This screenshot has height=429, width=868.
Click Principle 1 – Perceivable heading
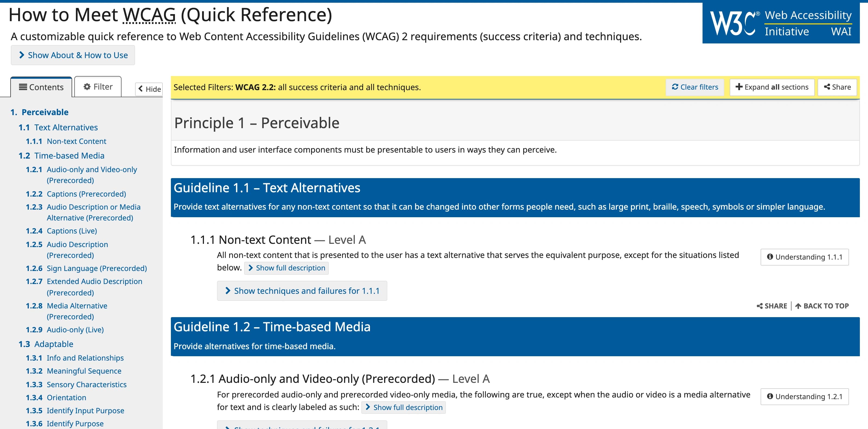257,123
